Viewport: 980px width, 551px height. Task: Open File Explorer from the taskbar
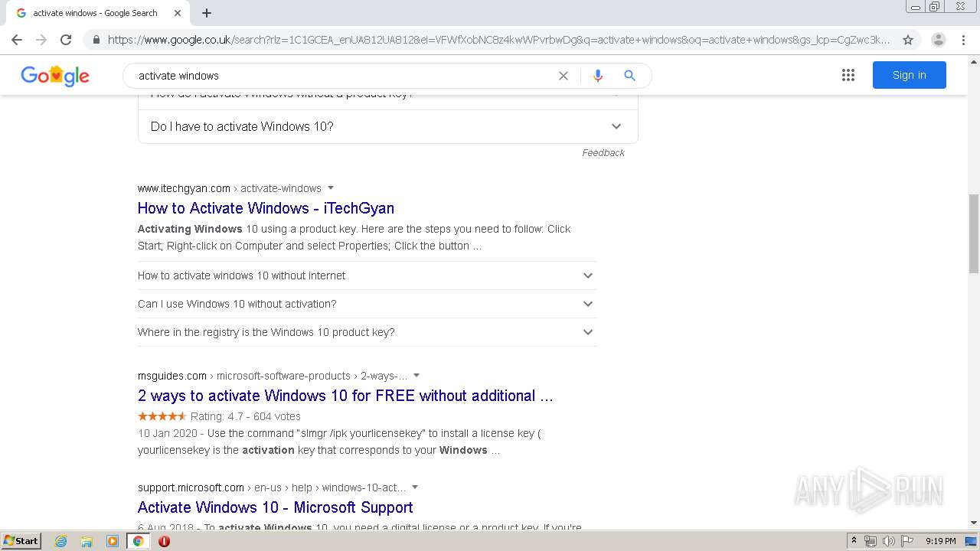tap(87, 541)
